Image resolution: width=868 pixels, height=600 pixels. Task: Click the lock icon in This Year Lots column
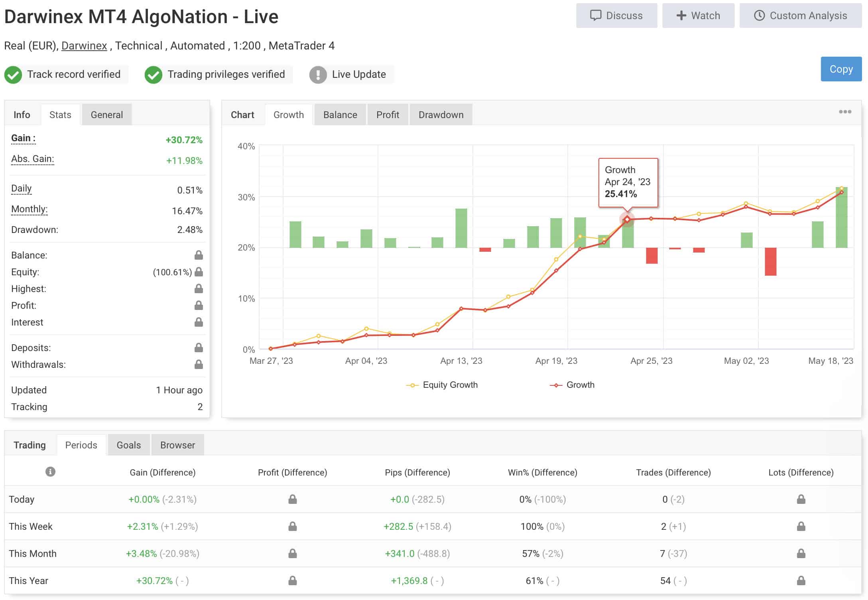click(801, 581)
